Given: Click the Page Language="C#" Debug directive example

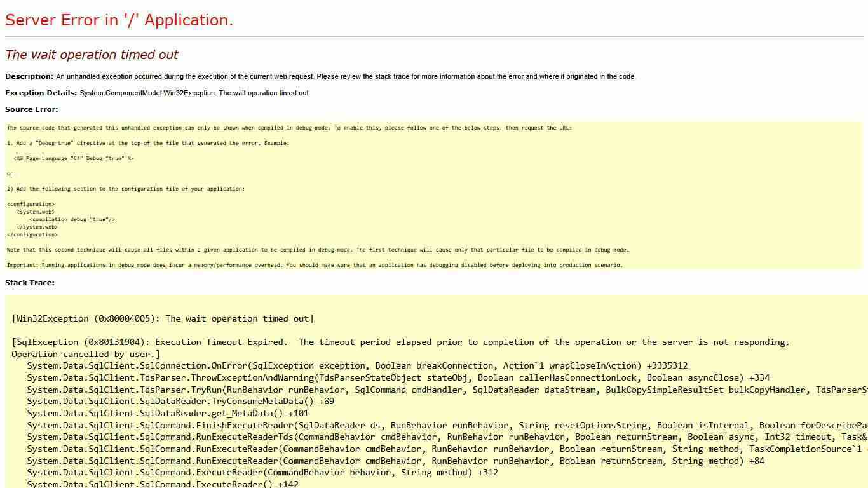Looking at the screenshot, I should tap(74, 158).
